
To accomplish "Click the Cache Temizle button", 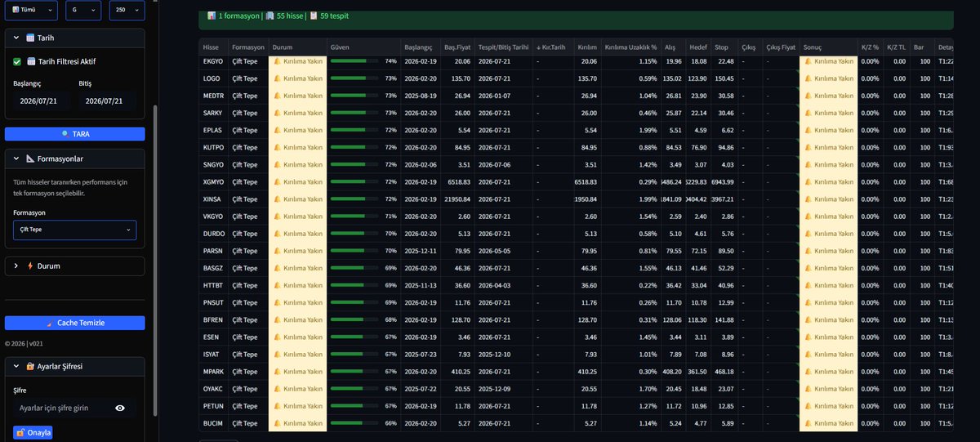I will coord(75,323).
